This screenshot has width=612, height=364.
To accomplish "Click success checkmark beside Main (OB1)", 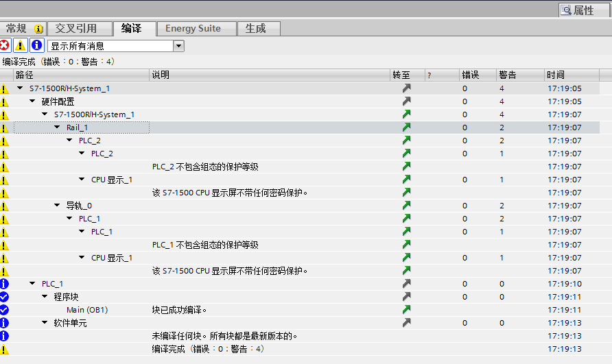I will coord(4,310).
